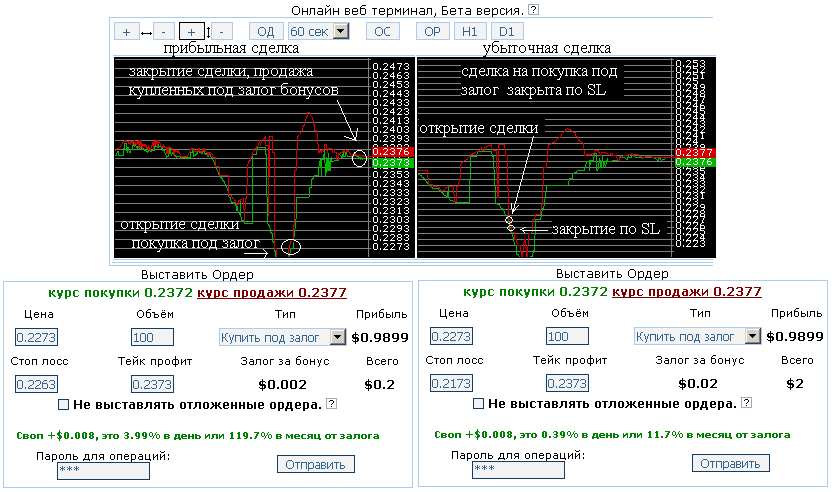Screen dimensions: 834x492
Task: Click Стоп лосс field 0.2263 in left form
Action: [36, 384]
